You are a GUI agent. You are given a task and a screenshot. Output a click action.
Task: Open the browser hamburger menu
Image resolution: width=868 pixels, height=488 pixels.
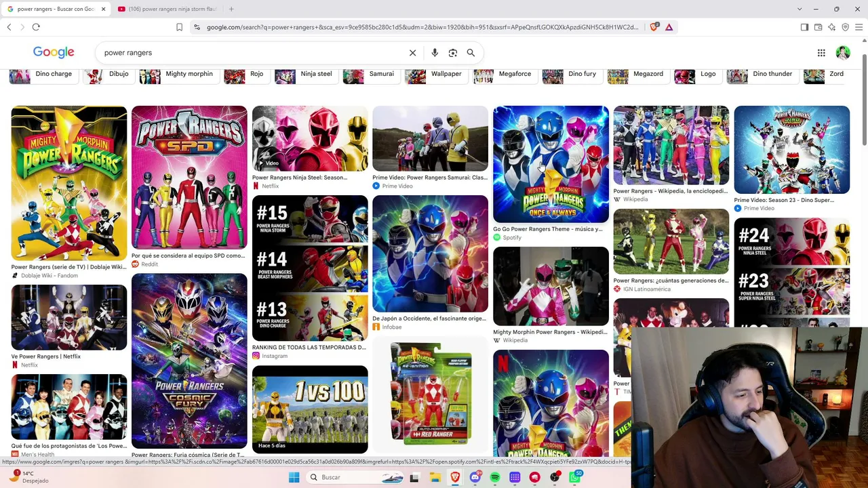859,27
